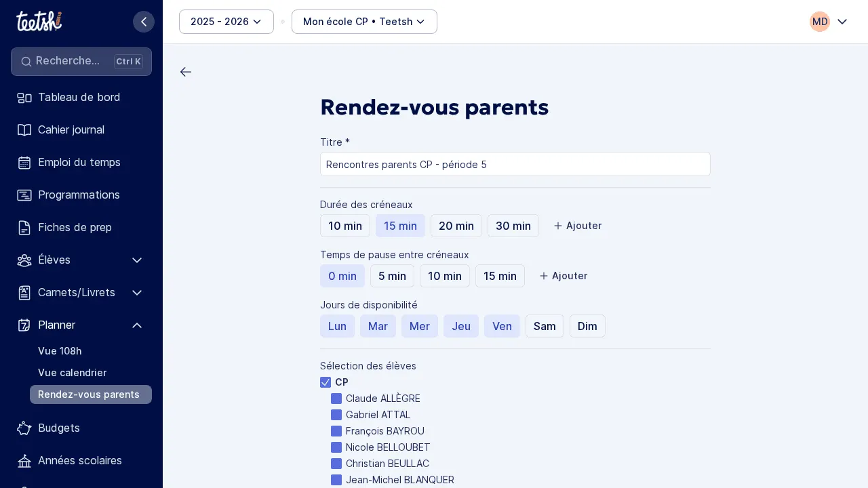Viewport: 868px width, 488px height.
Task: Collapse the sidebar with chevron button
Action: [x=144, y=22]
